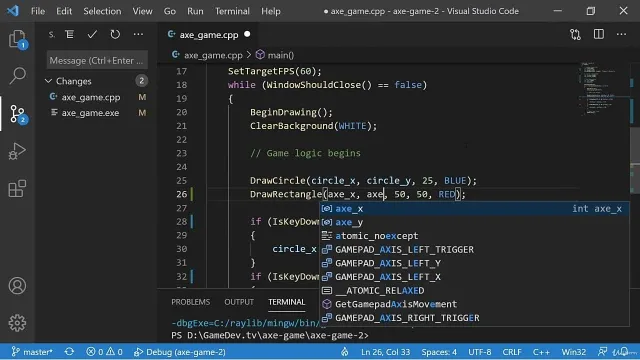This screenshot has height=360, width=640.
Task: Click the master branch indicator in status bar
Action: pos(32,352)
